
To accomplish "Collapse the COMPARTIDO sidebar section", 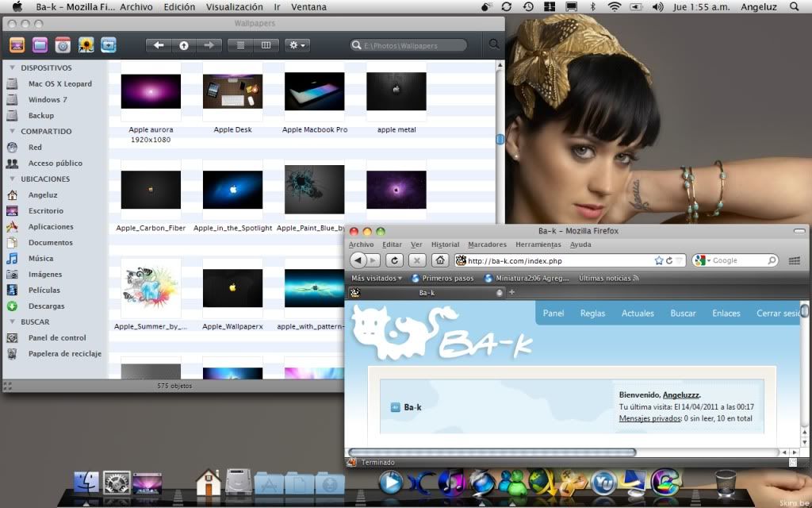I will click(12, 131).
